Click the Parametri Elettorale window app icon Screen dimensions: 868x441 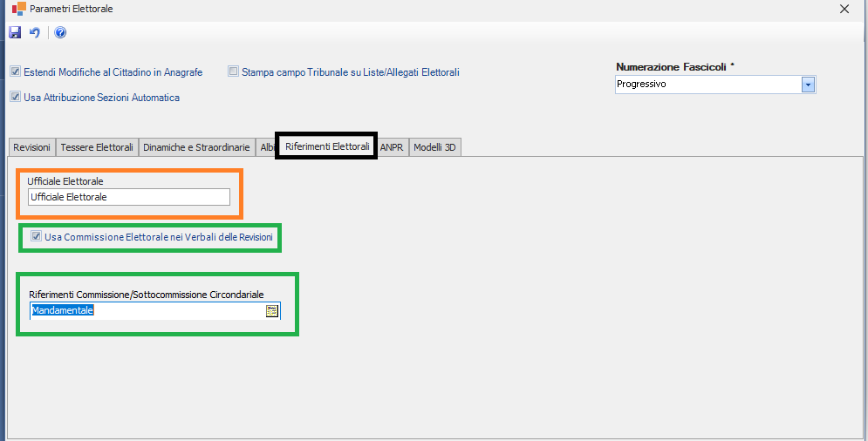[18, 9]
